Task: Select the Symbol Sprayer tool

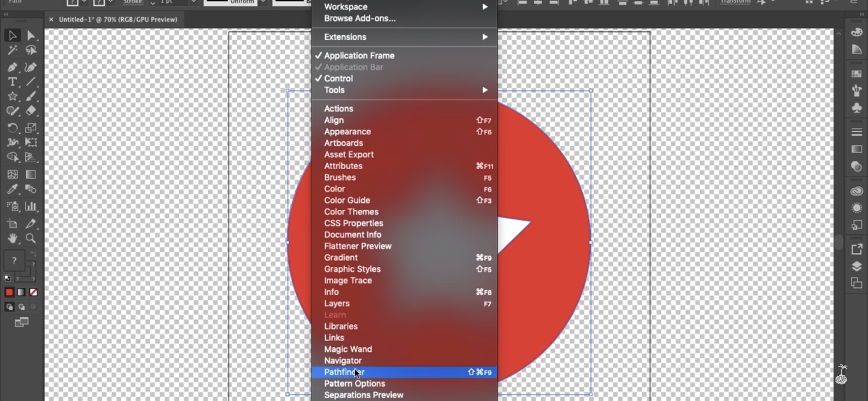Action: tap(12, 207)
